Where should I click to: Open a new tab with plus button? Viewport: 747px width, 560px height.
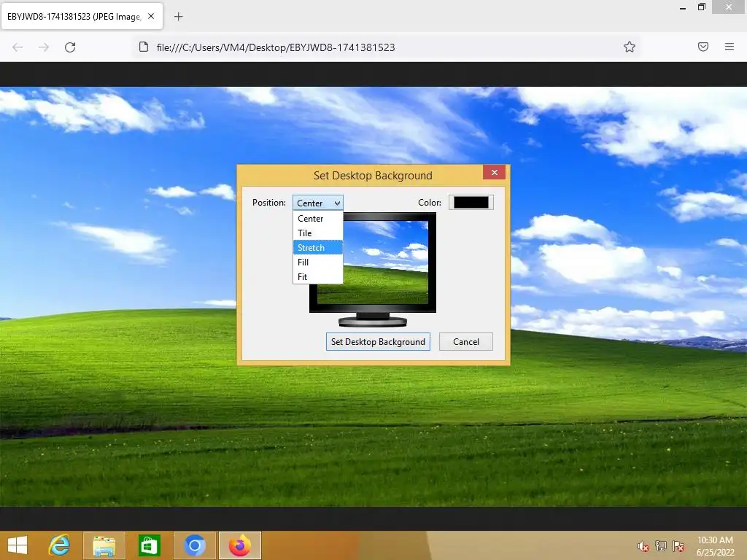pos(178,17)
